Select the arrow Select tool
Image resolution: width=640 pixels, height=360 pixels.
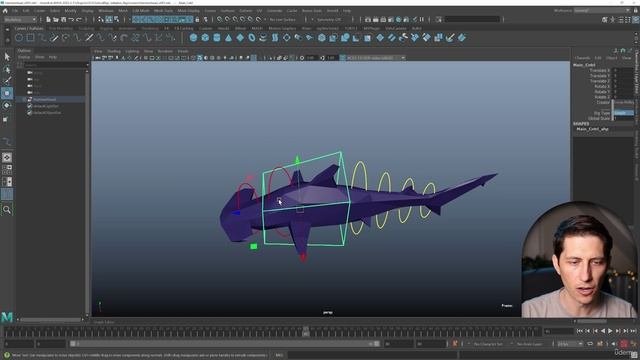pyautogui.click(x=7, y=57)
